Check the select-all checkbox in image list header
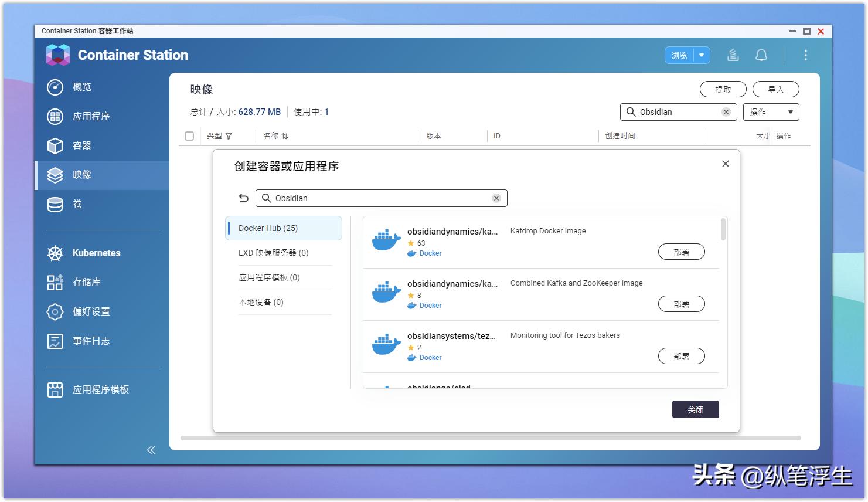Image resolution: width=868 pixels, height=502 pixels. click(189, 135)
